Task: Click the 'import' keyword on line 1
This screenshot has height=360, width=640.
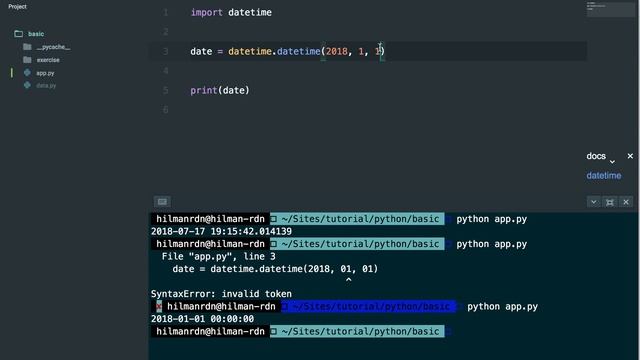Action: click(207, 13)
